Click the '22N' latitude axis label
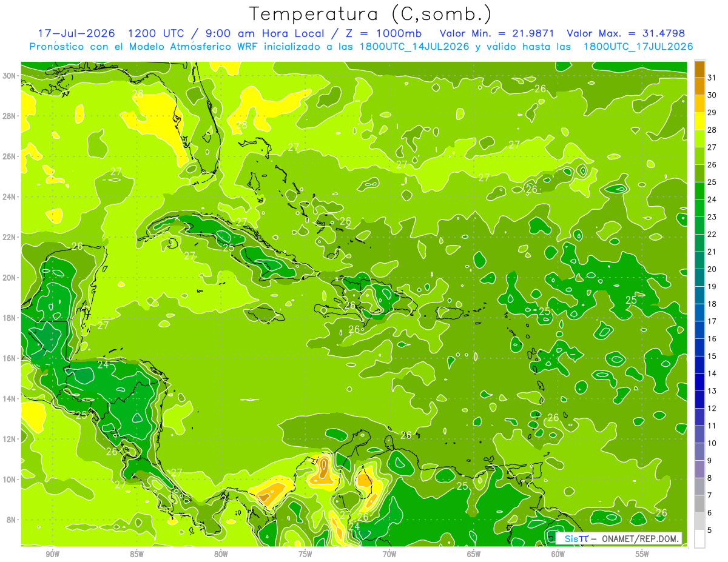Screen dimensions: 728x562 (10, 237)
